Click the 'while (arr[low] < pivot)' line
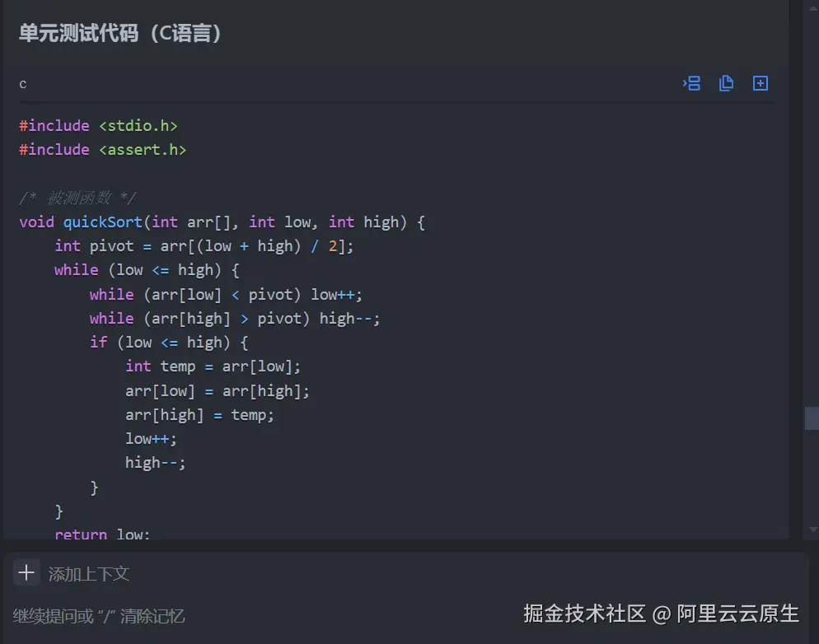Viewport: 819px width, 644px height. click(x=226, y=295)
